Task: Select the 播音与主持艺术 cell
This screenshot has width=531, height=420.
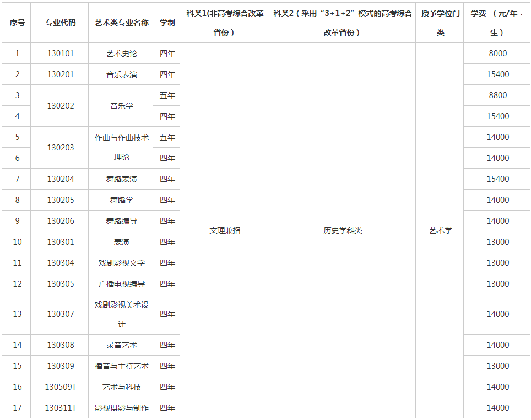Action: pos(122,366)
